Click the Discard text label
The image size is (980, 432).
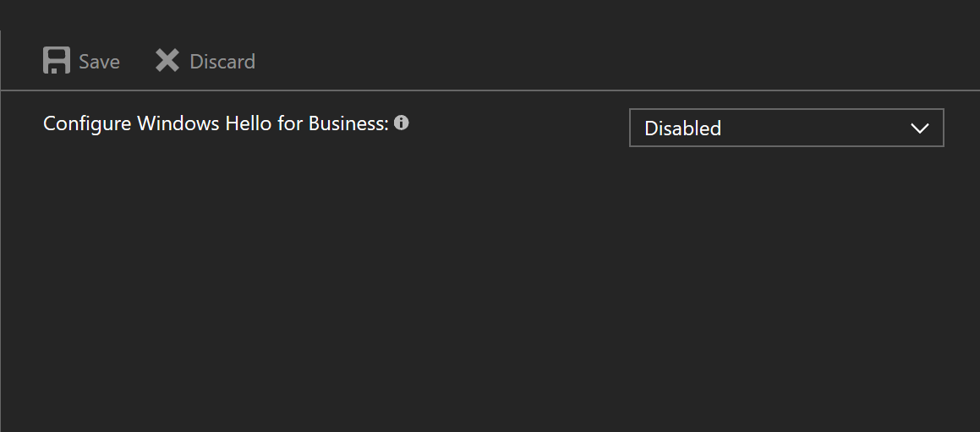click(222, 62)
